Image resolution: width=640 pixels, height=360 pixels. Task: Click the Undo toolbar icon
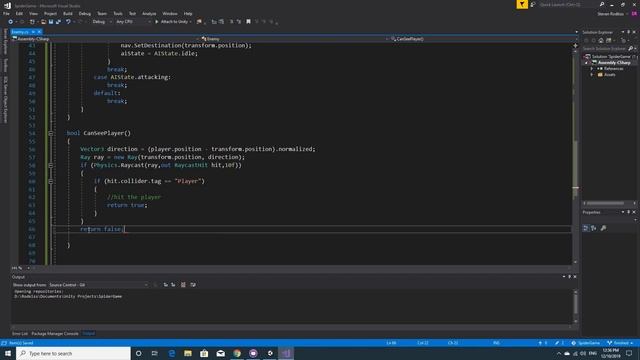point(68,22)
